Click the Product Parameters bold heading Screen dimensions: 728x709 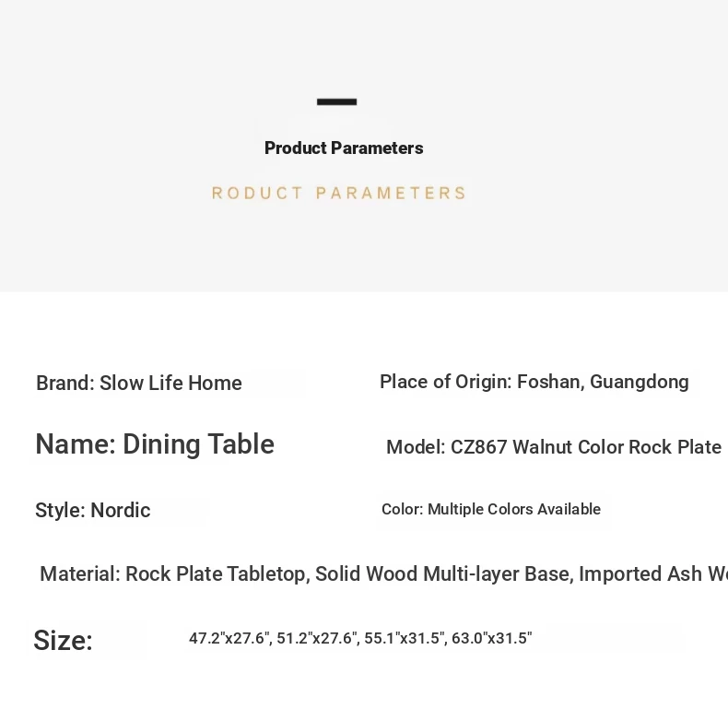pos(344,148)
